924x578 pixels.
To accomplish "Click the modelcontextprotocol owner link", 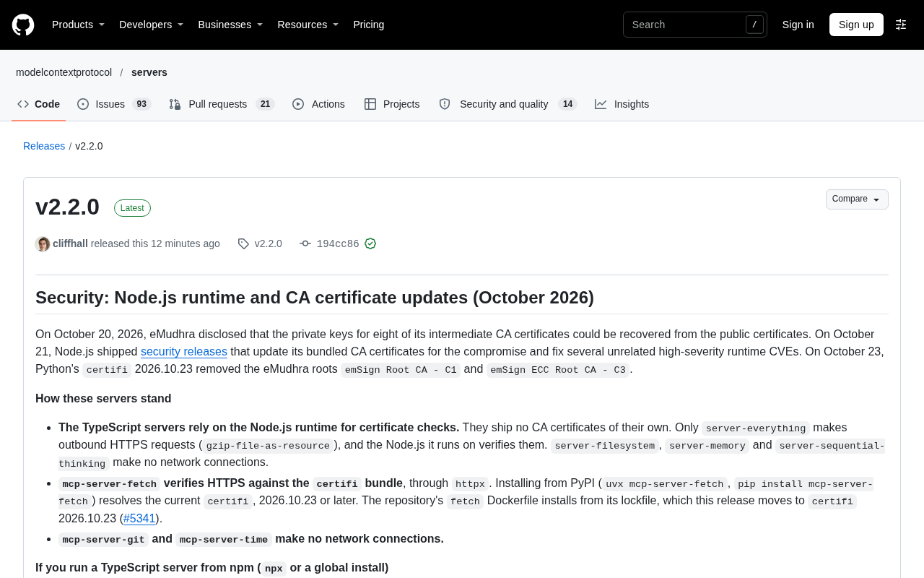I will [x=64, y=72].
